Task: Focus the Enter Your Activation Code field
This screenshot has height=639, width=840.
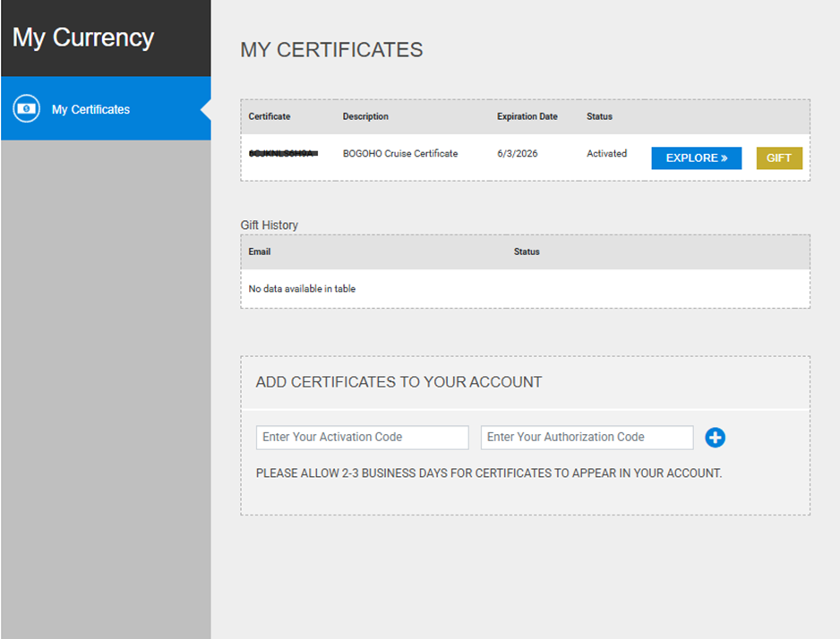Action: tap(362, 438)
